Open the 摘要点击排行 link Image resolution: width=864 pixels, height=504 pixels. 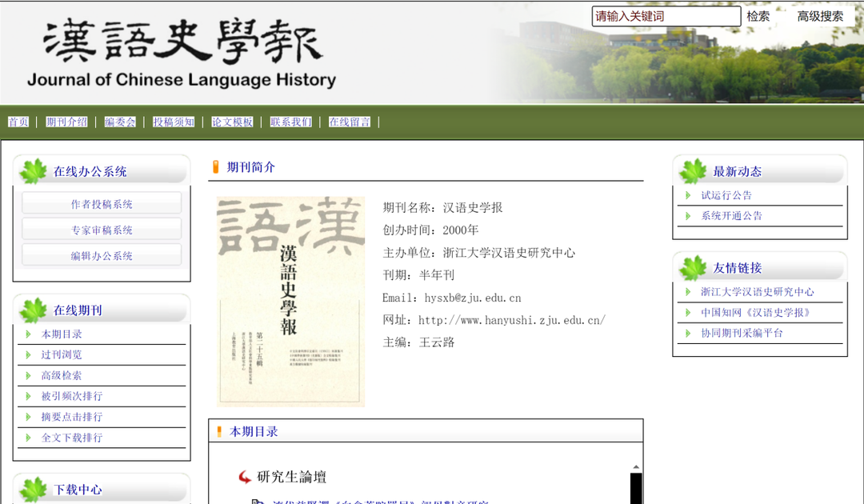click(x=72, y=417)
